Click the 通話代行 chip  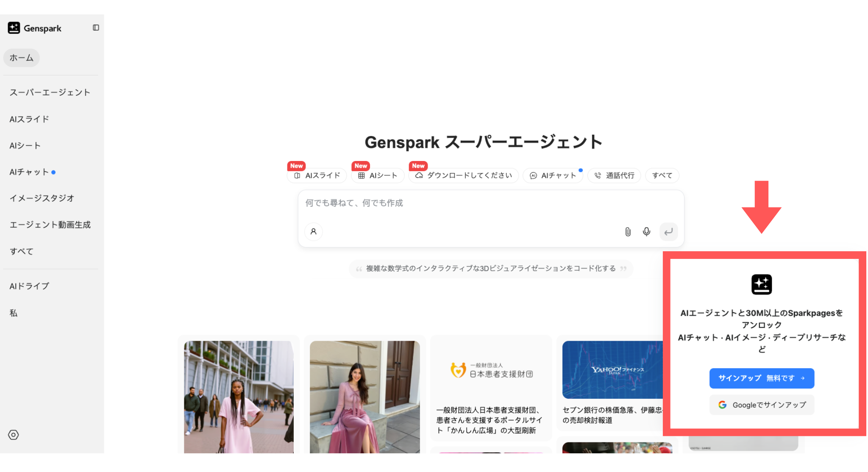(614, 175)
